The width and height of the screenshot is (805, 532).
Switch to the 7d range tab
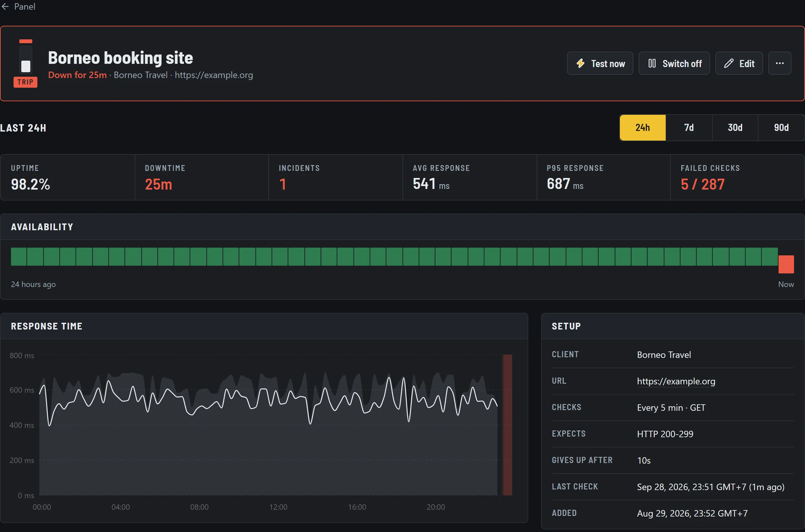[689, 128]
